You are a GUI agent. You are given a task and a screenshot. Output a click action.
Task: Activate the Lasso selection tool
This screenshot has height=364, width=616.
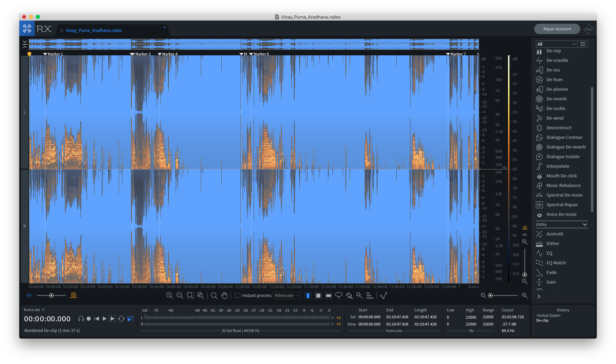[x=339, y=295]
